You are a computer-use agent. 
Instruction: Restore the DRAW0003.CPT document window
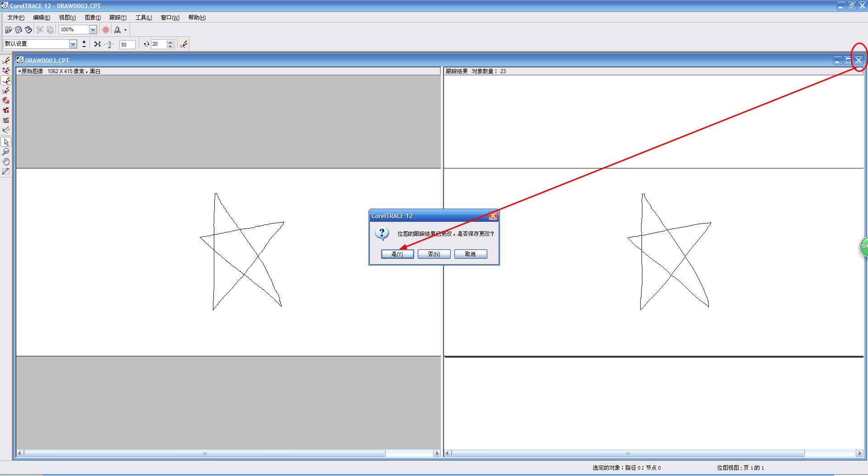coord(848,60)
